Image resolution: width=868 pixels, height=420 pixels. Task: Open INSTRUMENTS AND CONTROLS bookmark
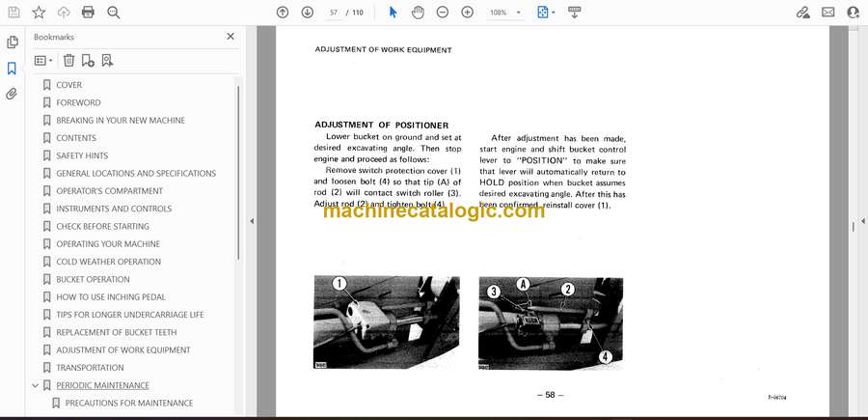coord(114,209)
